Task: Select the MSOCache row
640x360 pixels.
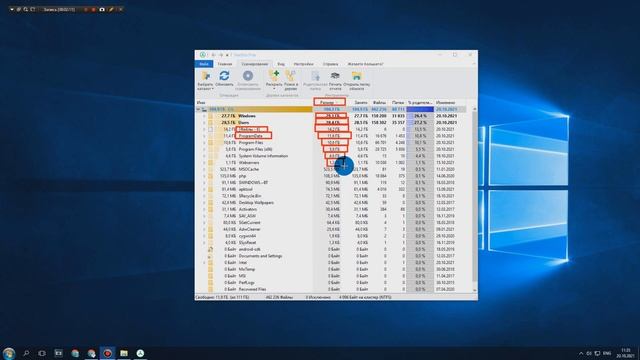Action: [331, 169]
